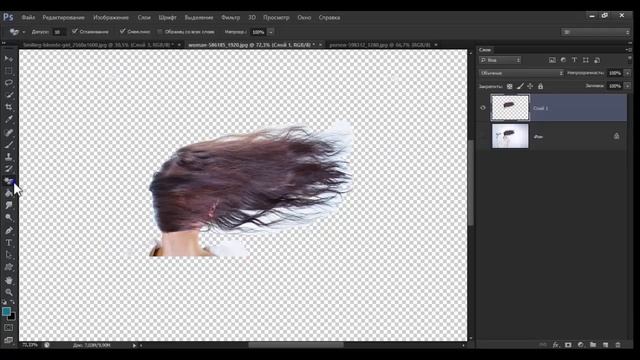Select the Brush tool
Screen dimensions: 640x360
tap(9, 145)
